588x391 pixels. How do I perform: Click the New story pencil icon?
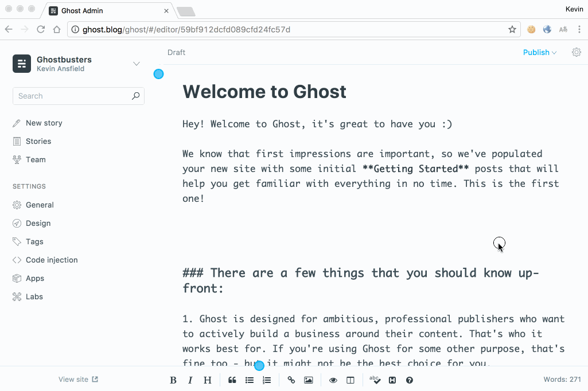(x=17, y=123)
